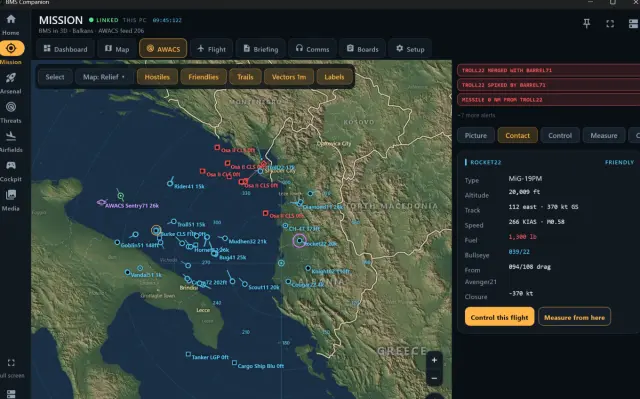Click the Closure value -370 kt
Image resolution: width=640 pixels, height=399 pixels.
pyautogui.click(x=521, y=293)
